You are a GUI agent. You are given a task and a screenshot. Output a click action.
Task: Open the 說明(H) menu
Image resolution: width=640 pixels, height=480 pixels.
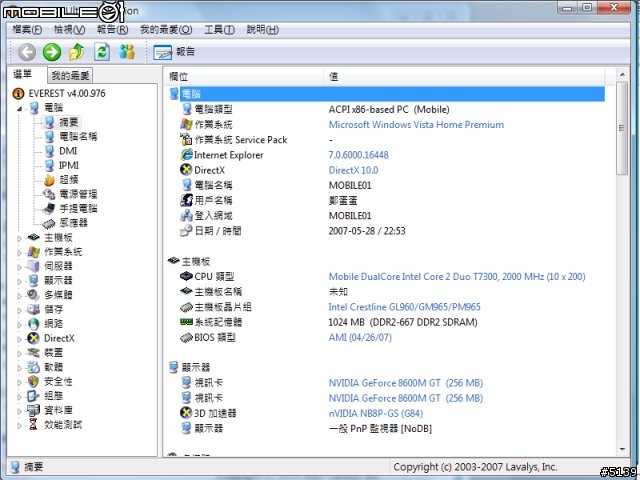pos(262,30)
